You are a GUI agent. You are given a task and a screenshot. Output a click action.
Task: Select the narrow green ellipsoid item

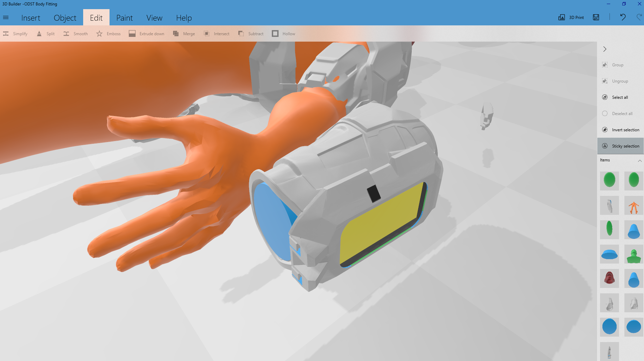[x=610, y=229]
